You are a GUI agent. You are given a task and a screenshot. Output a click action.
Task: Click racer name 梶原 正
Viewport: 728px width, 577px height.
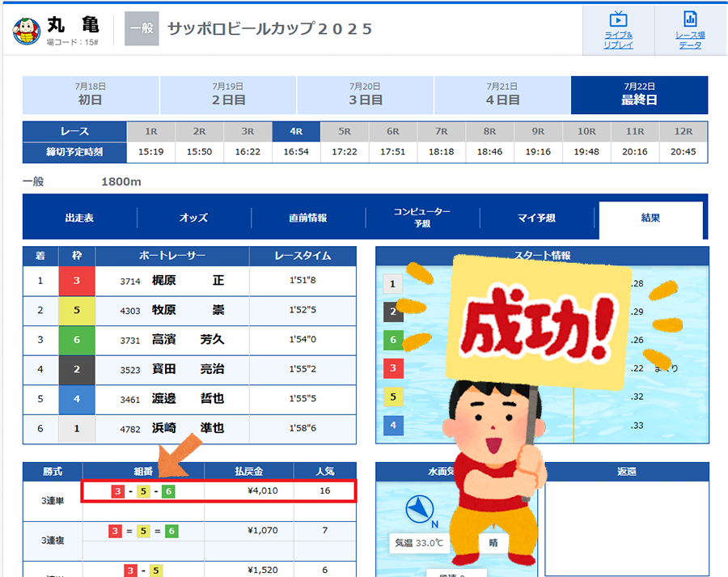[x=188, y=281]
